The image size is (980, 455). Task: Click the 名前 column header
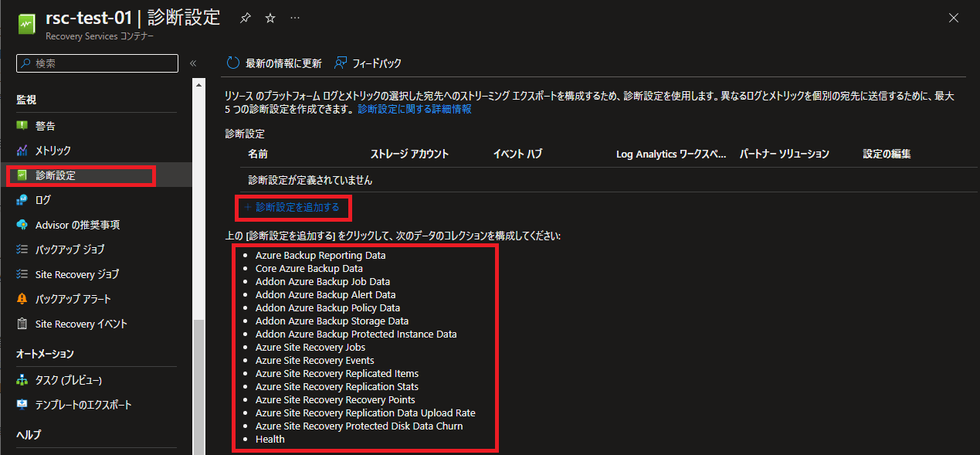[x=258, y=154]
